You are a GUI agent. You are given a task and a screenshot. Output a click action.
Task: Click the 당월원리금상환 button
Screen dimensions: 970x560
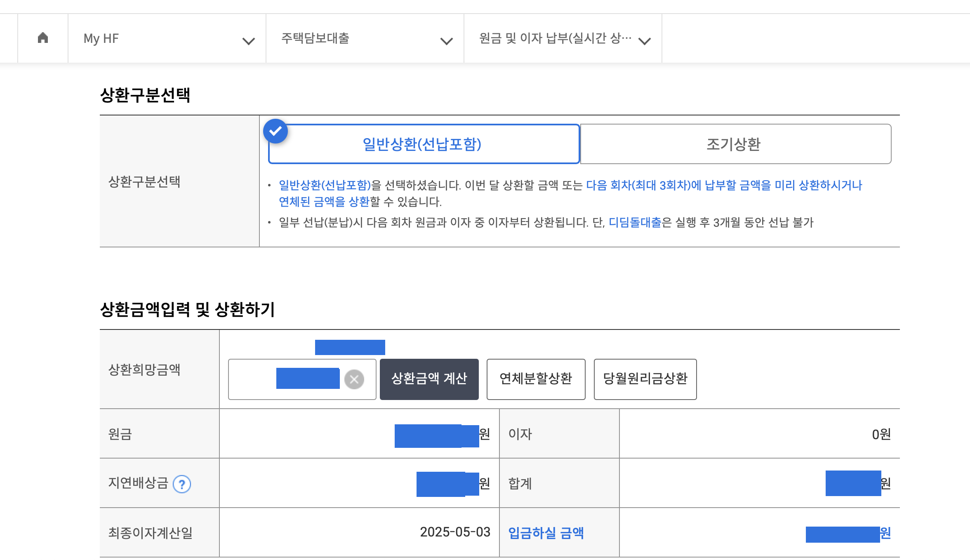pos(645,379)
